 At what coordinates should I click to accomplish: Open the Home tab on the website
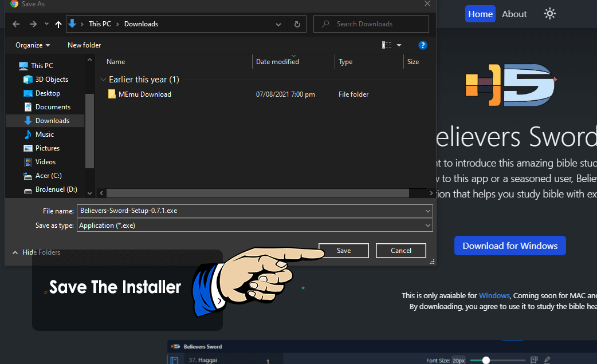pyautogui.click(x=480, y=14)
